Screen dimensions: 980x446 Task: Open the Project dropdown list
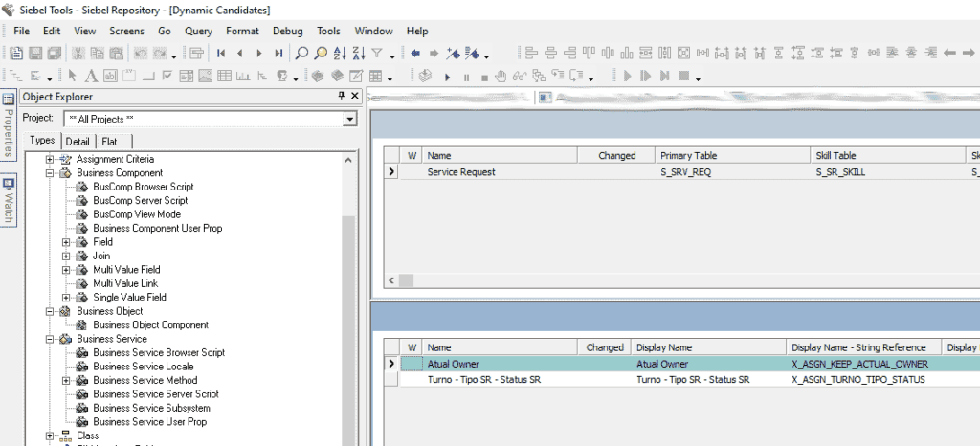tap(350, 119)
